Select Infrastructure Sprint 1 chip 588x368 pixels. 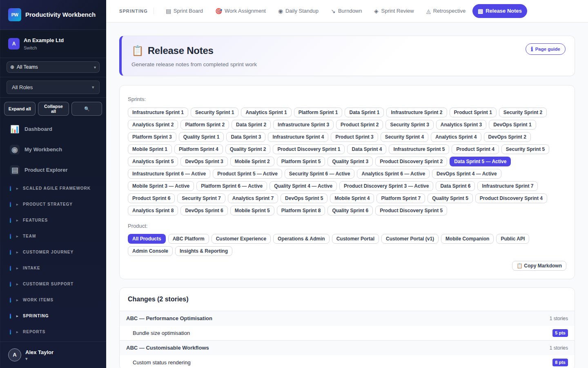pos(158,112)
